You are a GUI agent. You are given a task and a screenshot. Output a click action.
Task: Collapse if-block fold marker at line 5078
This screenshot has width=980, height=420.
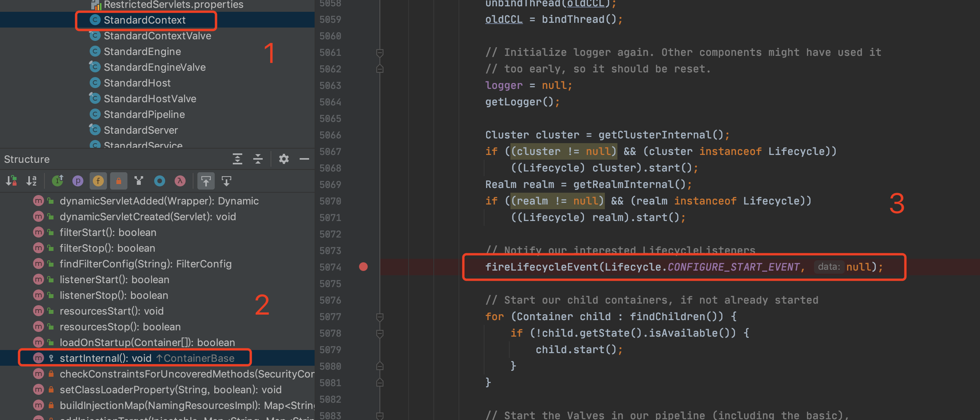point(380,333)
